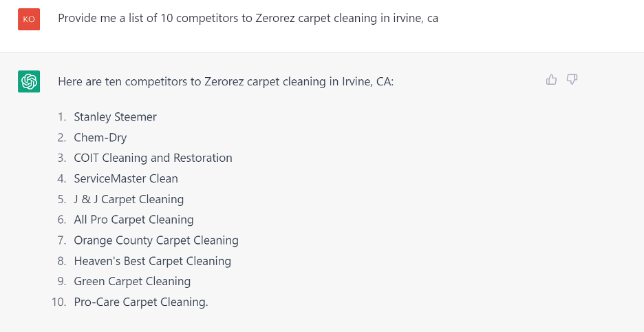This screenshot has width=644, height=332.
Task: Click Green Carpet Cleaning entry
Action: coord(132,282)
